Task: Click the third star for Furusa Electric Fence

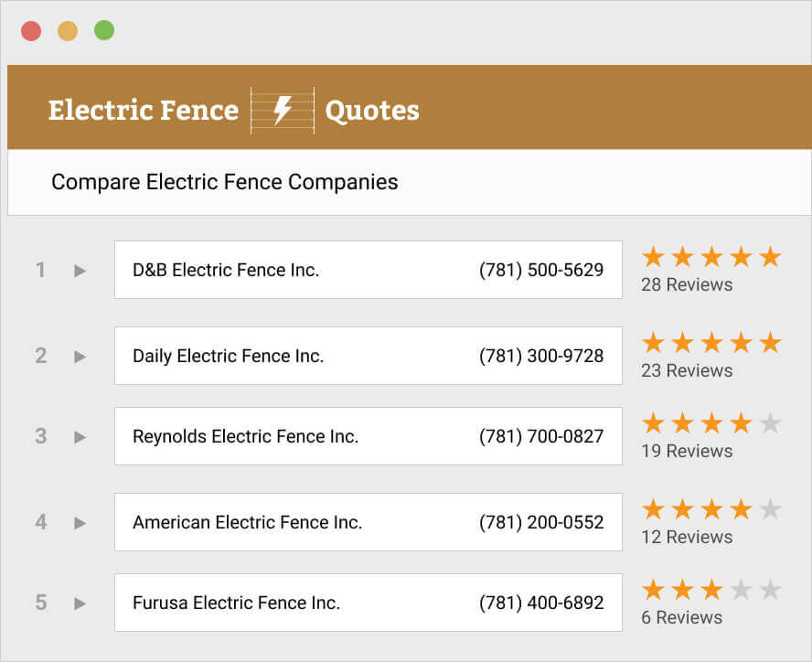Action: pos(710,590)
